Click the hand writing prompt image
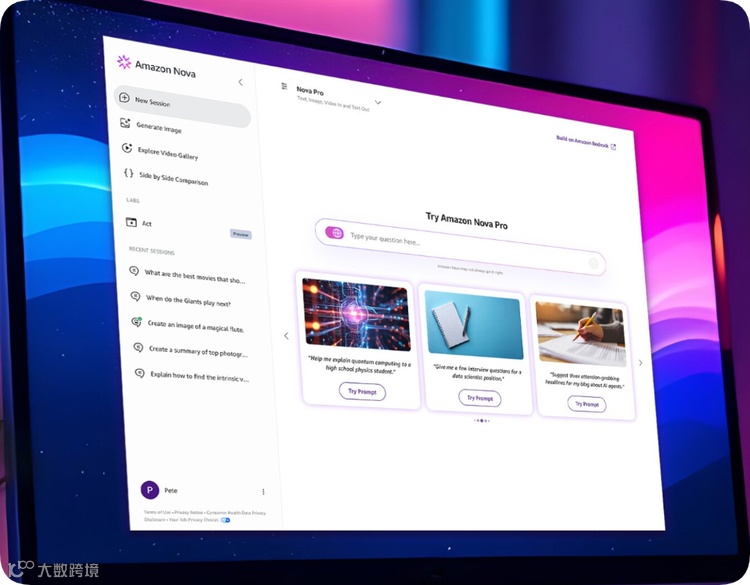Image resolution: width=750 pixels, height=585 pixels. (581, 334)
